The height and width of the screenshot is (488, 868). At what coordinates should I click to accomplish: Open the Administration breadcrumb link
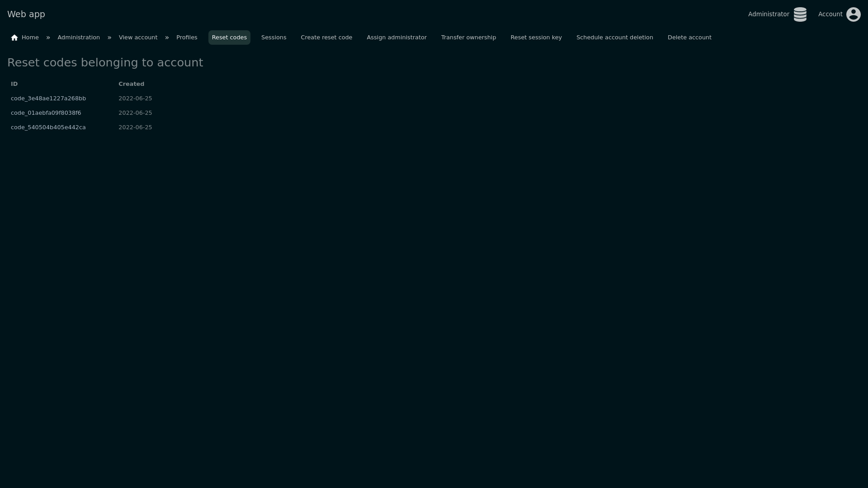pos(79,38)
